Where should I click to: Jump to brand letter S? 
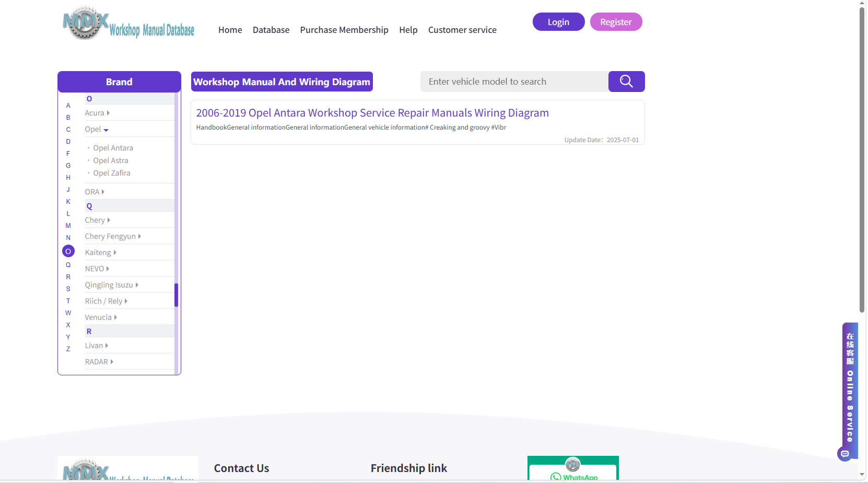pyautogui.click(x=68, y=289)
